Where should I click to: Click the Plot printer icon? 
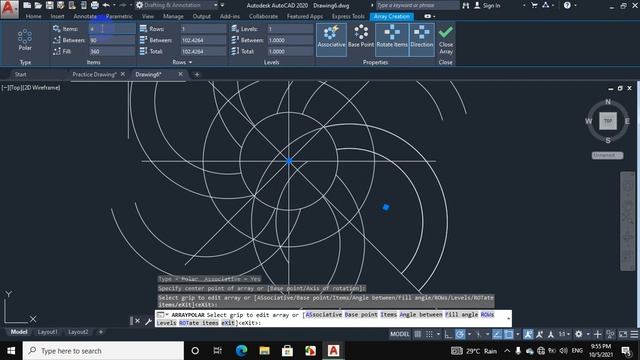95,5
